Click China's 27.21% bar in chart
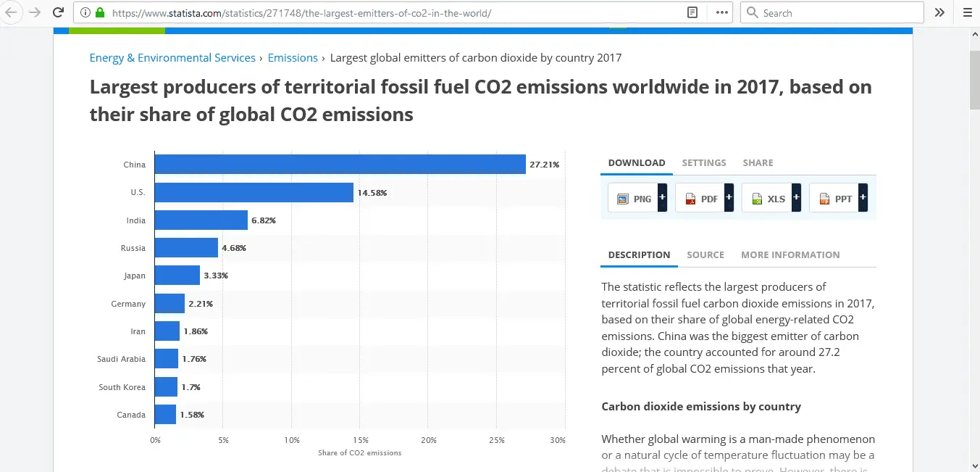 click(340, 165)
